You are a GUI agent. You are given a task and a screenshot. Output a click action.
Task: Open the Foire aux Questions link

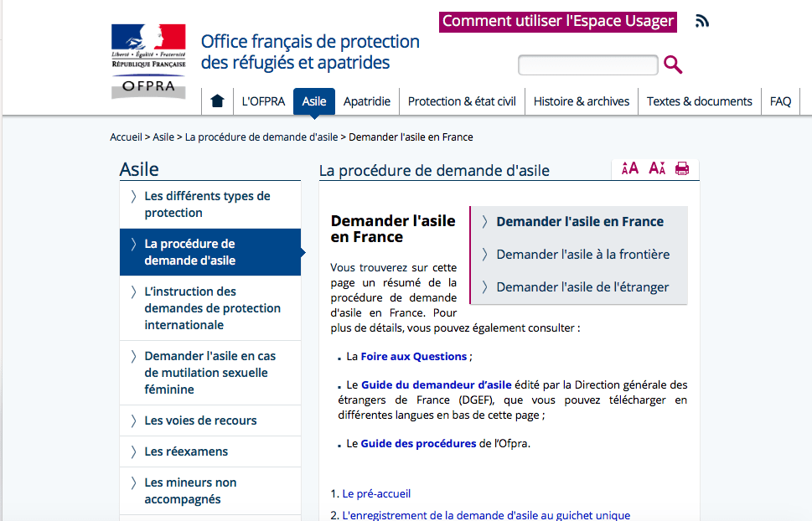click(x=413, y=356)
